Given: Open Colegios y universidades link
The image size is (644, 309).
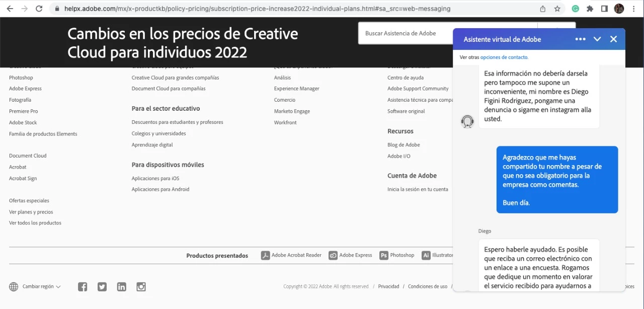Looking at the screenshot, I should point(158,133).
